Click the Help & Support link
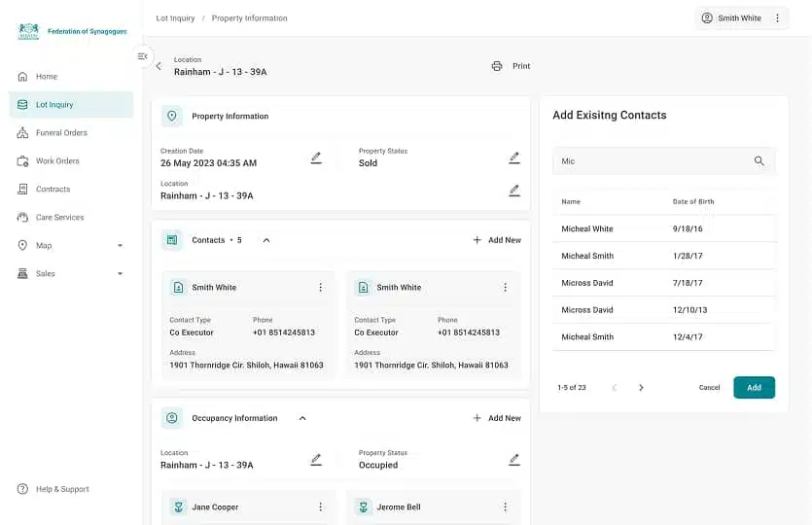 click(62, 489)
